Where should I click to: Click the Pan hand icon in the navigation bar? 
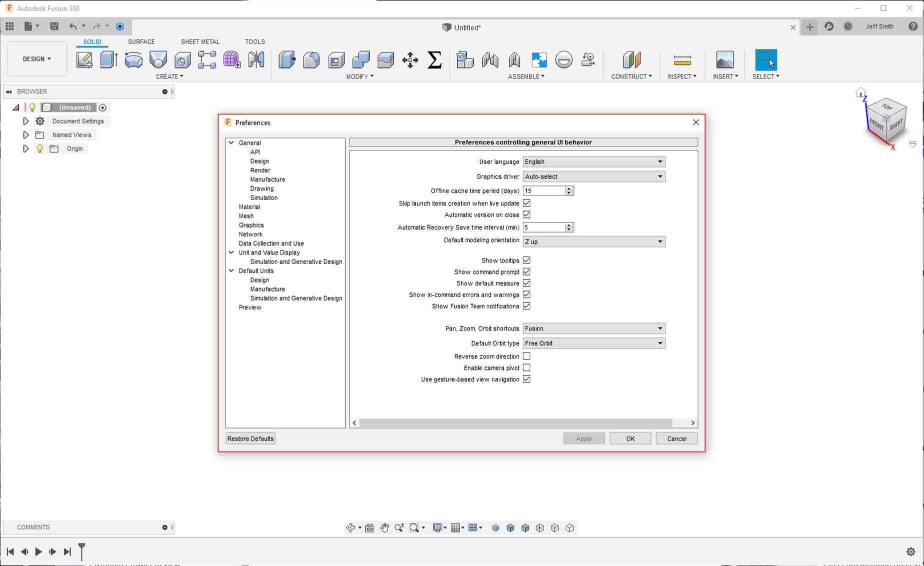pos(384,528)
